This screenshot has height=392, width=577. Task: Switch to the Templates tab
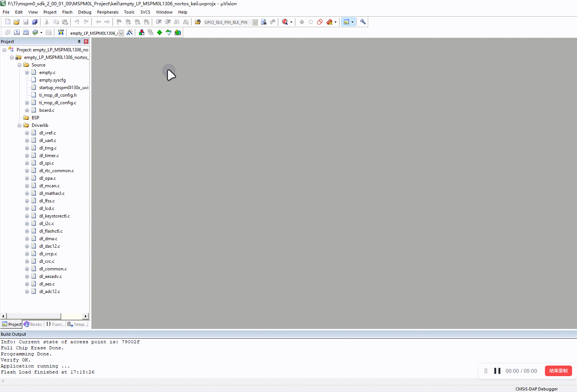click(x=77, y=324)
